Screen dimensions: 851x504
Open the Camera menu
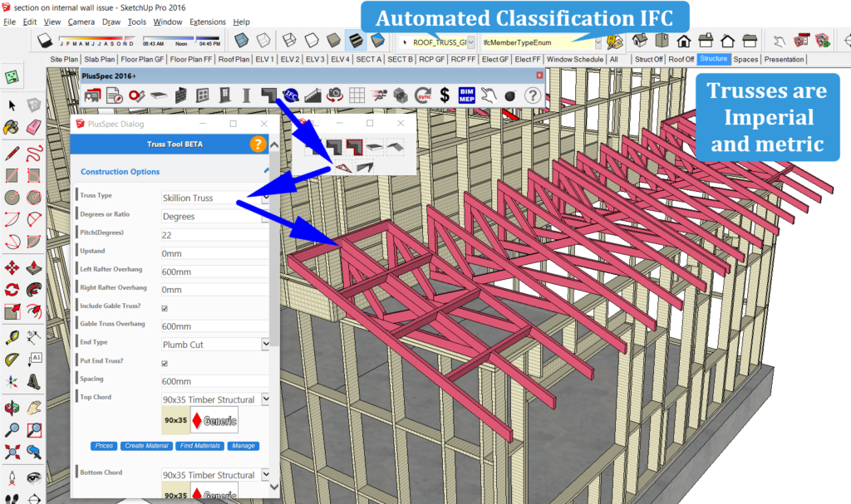(x=81, y=22)
